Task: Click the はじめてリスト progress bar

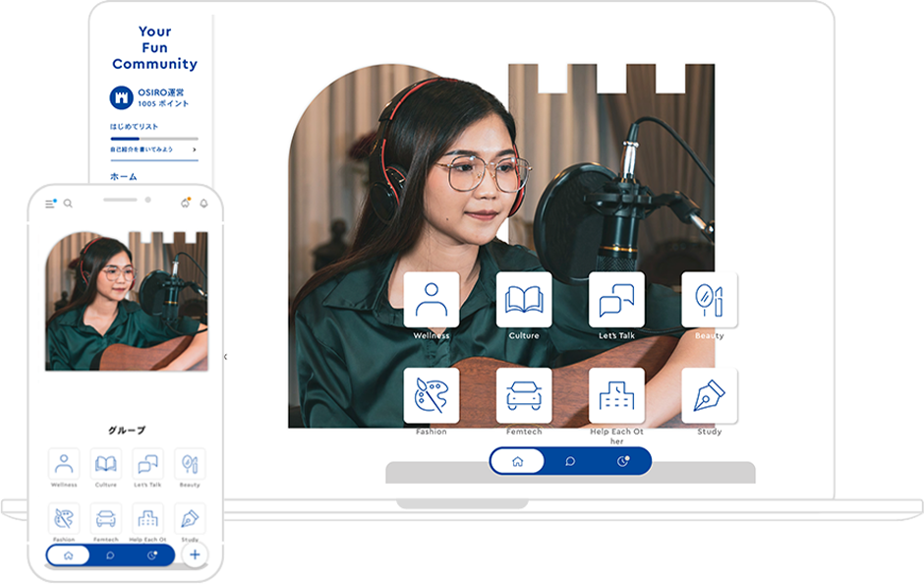Action: click(x=153, y=139)
